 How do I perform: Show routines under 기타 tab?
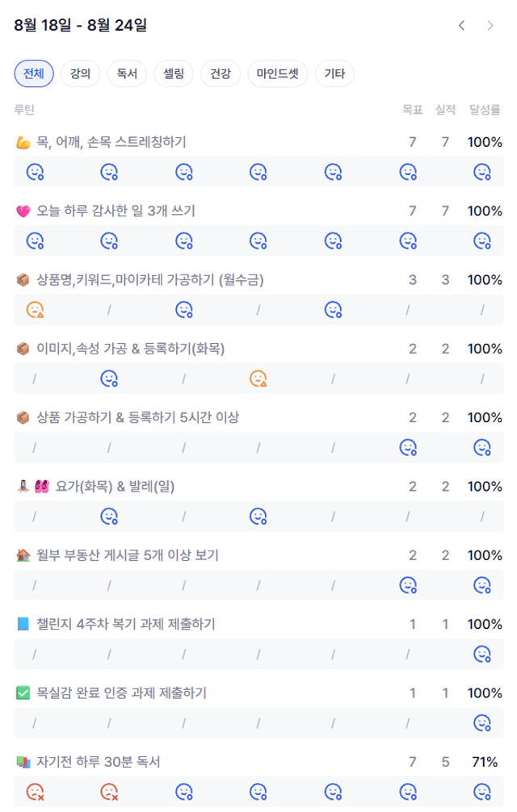pos(334,73)
